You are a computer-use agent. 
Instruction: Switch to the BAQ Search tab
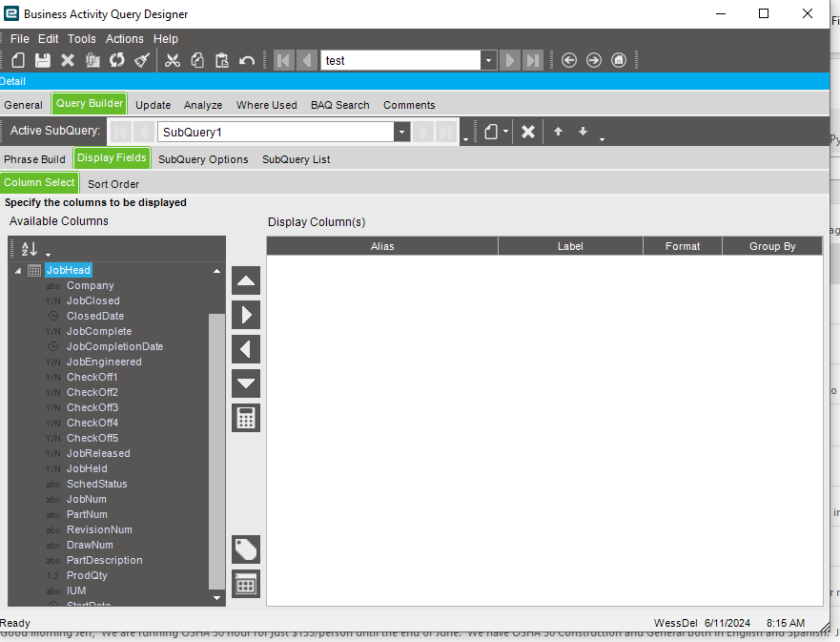click(340, 105)
